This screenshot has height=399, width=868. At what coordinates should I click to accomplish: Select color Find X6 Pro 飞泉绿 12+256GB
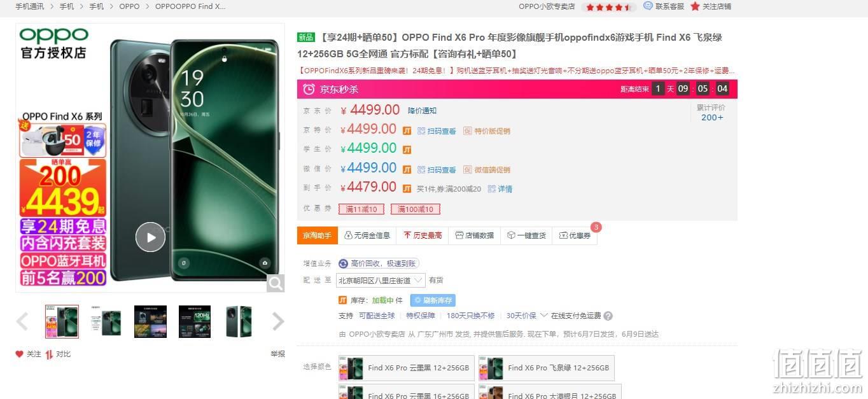[547, 368]
